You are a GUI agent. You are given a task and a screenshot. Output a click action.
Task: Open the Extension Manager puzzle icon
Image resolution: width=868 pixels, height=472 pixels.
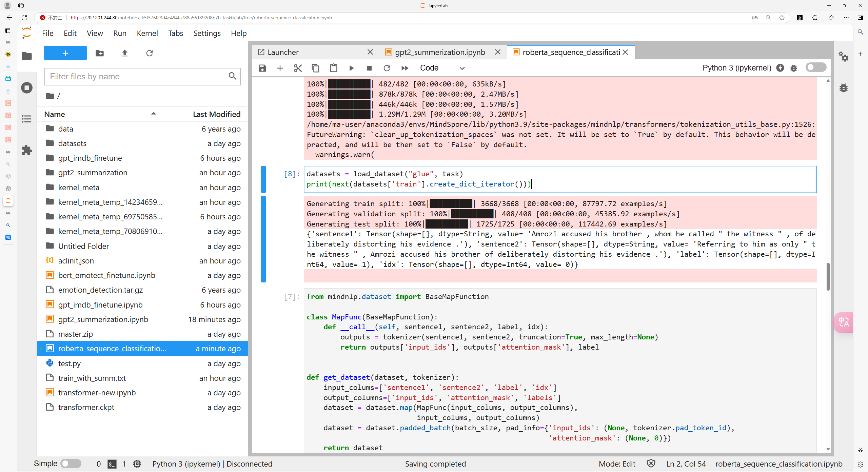coord(27,150)
